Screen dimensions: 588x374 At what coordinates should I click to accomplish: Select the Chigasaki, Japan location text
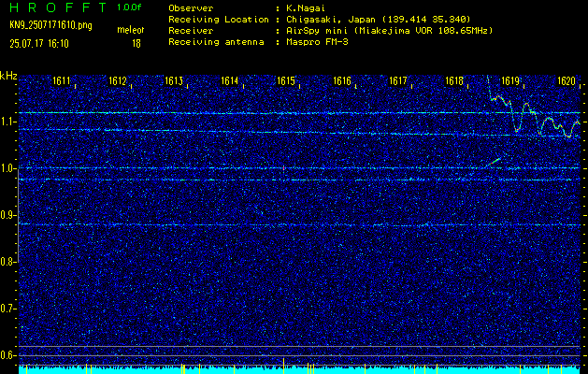379,20
